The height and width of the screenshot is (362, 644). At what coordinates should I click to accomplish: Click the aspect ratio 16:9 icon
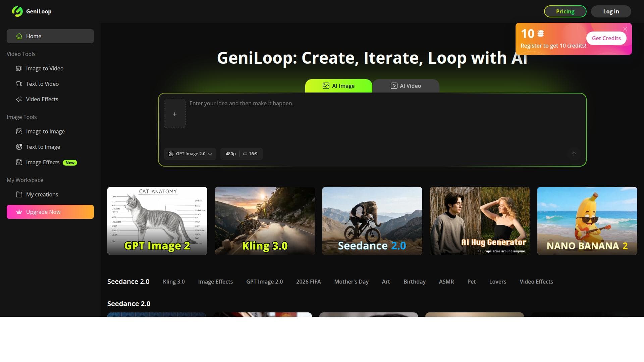point(245,154)
